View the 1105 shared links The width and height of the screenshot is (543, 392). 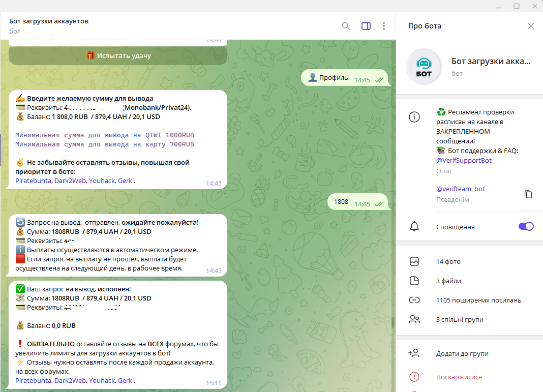[478, 300]
